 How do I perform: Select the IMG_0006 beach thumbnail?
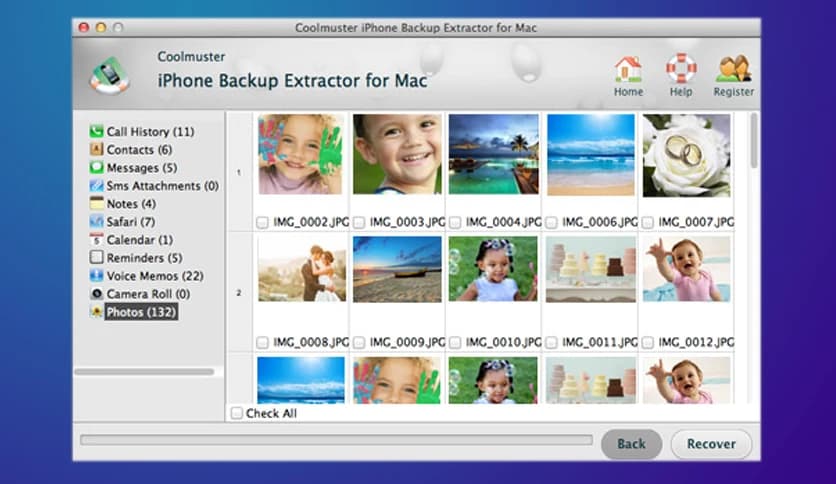pos(591,155)
